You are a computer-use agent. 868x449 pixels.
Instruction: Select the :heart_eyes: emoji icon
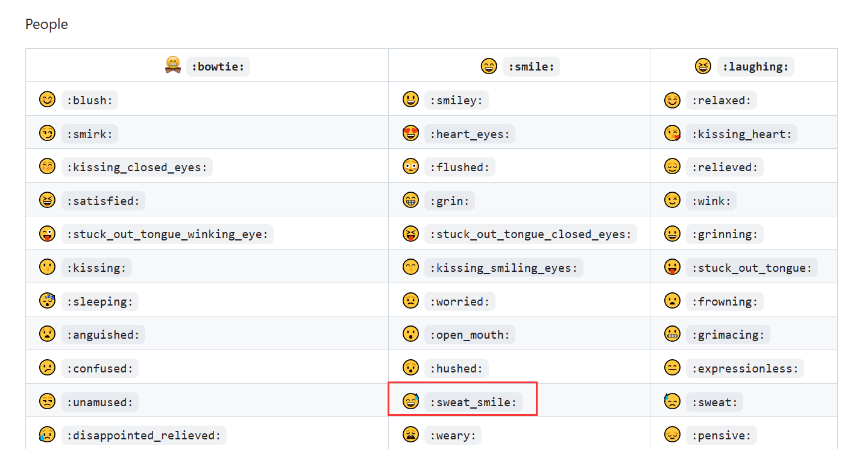click(x=410, y=133)
